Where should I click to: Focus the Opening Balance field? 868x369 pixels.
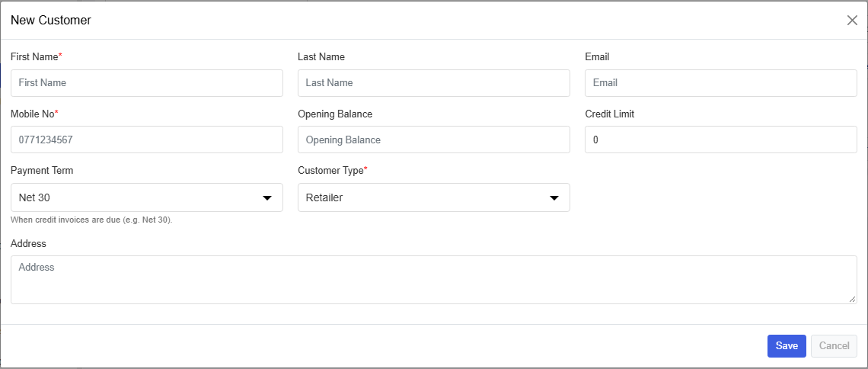click(x=434, y=140)
